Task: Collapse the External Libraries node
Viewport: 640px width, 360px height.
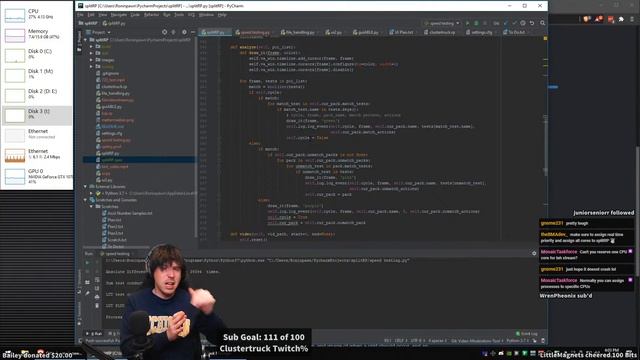Action: (86, 187)
